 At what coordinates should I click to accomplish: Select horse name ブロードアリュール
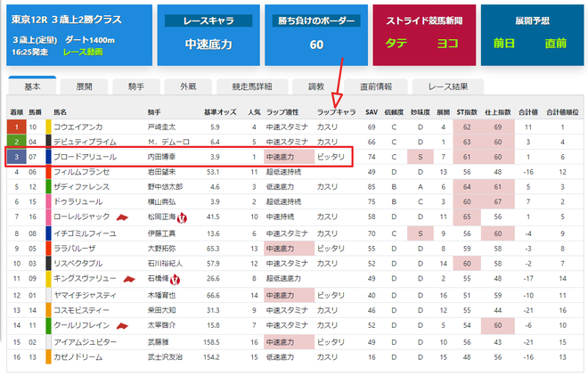pos(85,157)
